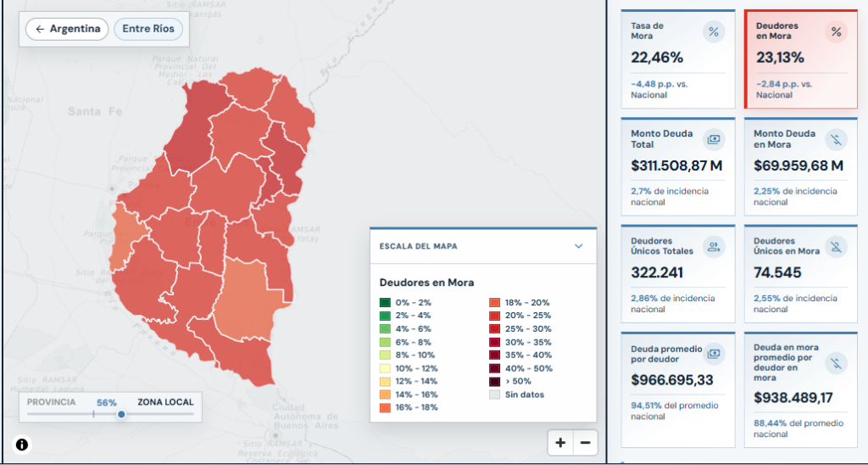Select the Entre Ríos breadcrumb chip
Screen dimensions: 868x465
[x=148, y=29]
